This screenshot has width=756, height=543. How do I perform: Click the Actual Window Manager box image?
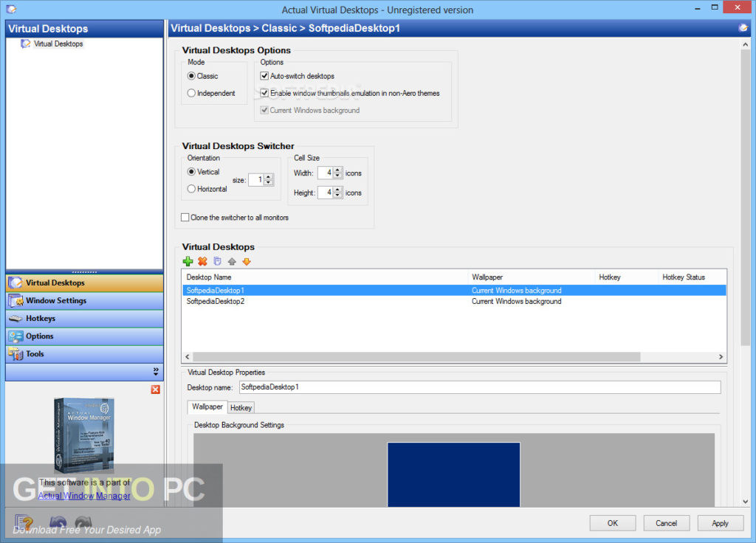click(84, 435)
